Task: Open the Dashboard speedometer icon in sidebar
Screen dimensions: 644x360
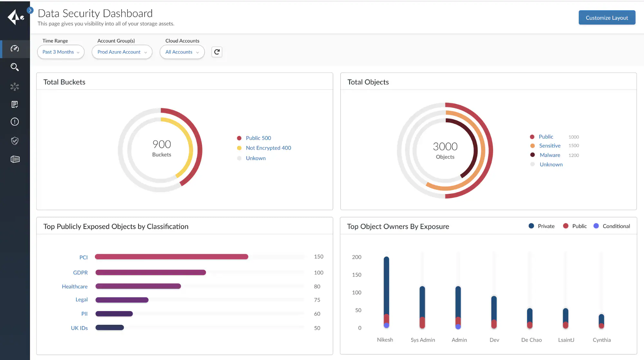Action: tap(14, 49)
